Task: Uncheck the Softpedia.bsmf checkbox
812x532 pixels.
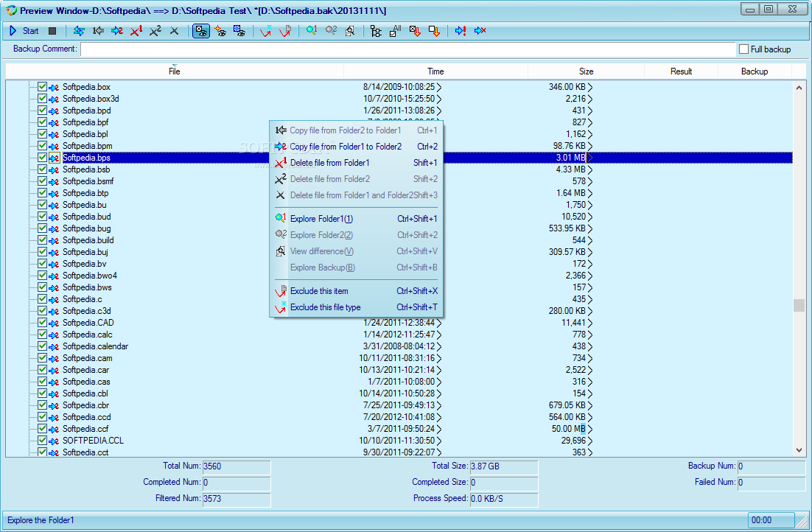Action: click(x=43, y=181)
